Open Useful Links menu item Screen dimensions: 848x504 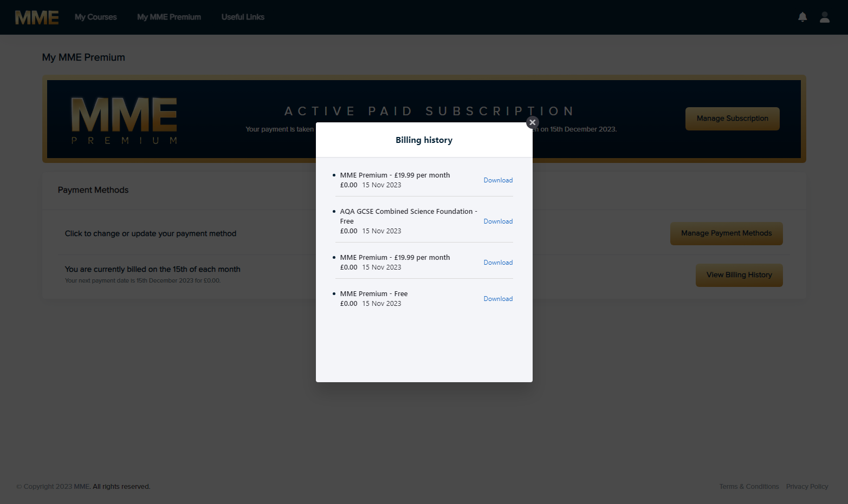pyautogui.click(x=243, y=17)
